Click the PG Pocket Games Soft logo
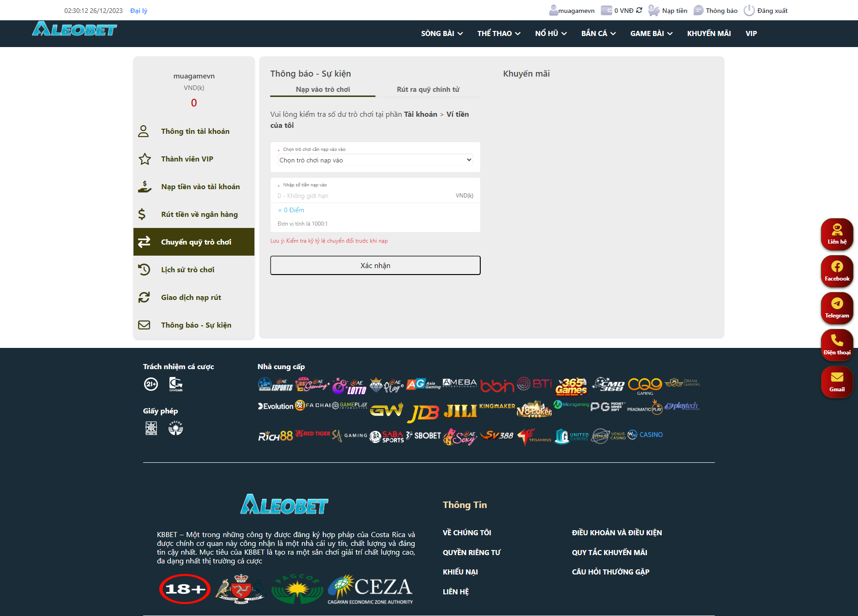858x616 pixels. coord(608,407)
